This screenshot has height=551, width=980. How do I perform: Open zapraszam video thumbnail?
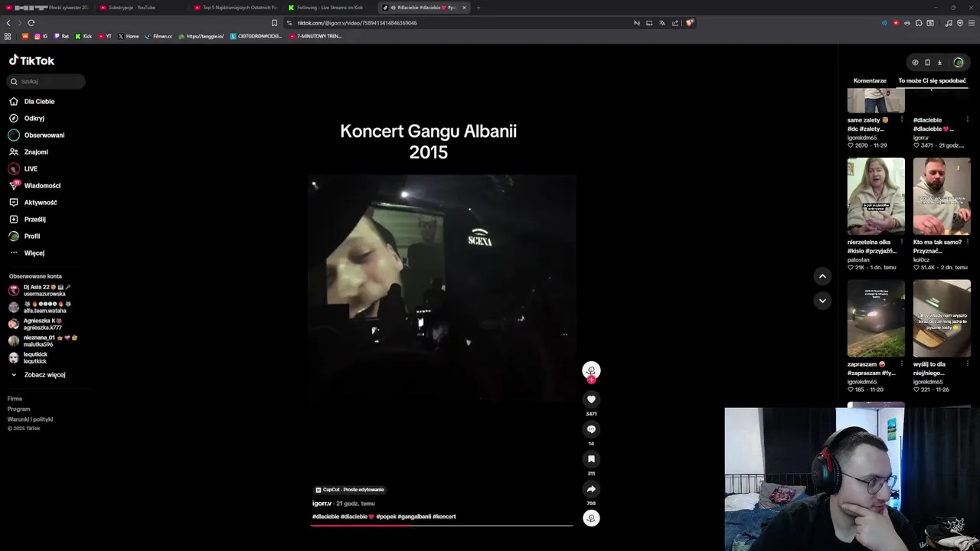(876, 318)
